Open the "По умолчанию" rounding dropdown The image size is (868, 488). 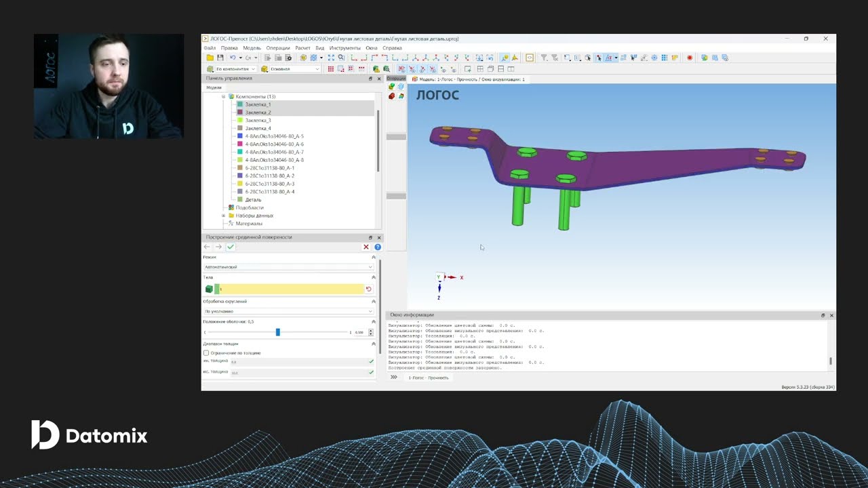[288, 311]
